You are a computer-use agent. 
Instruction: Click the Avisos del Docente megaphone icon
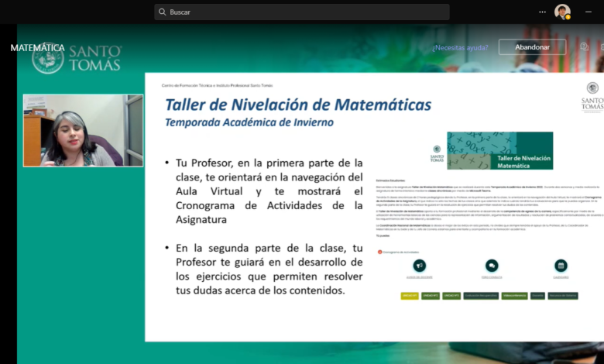pos(419,266)
